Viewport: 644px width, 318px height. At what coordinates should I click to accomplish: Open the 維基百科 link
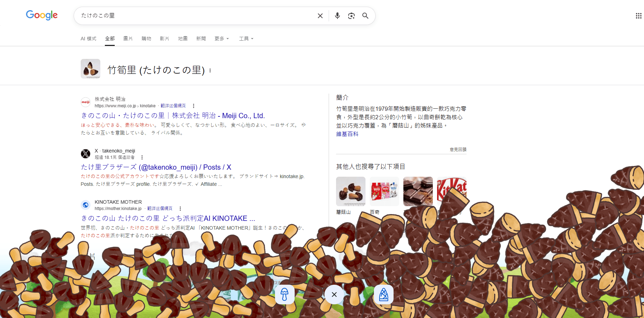pyautogui.click(x=347, y=134)
